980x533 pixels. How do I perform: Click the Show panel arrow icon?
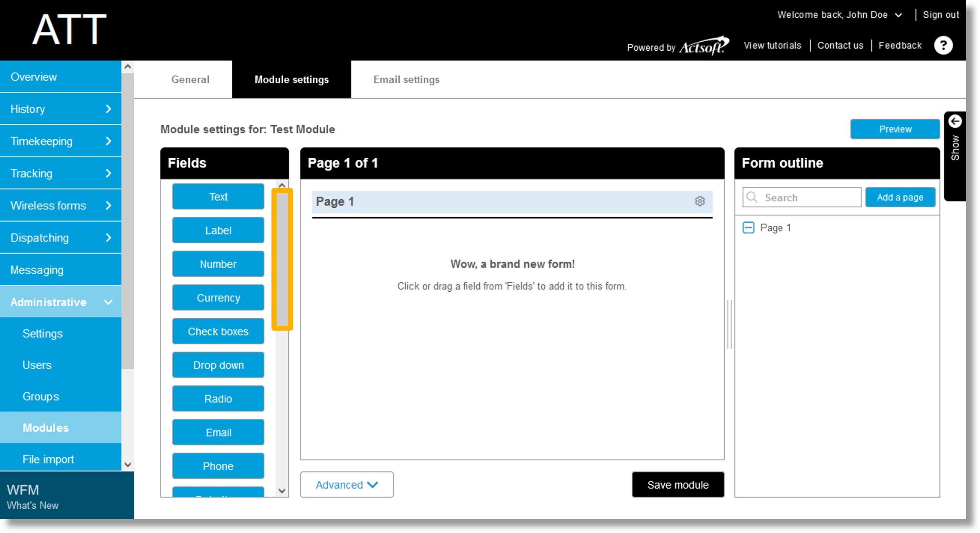click(955, 121)
